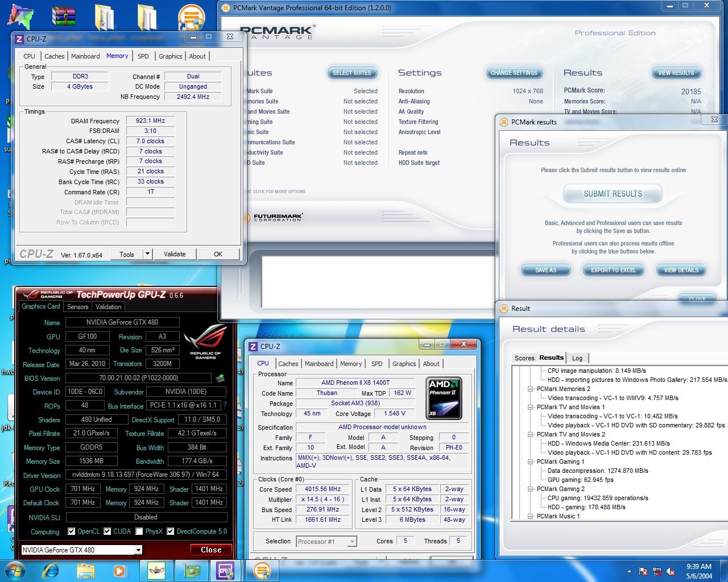Collapse the PCMark Gaming 1 node
Screen dimensions: 728x582
click(530, 462)
